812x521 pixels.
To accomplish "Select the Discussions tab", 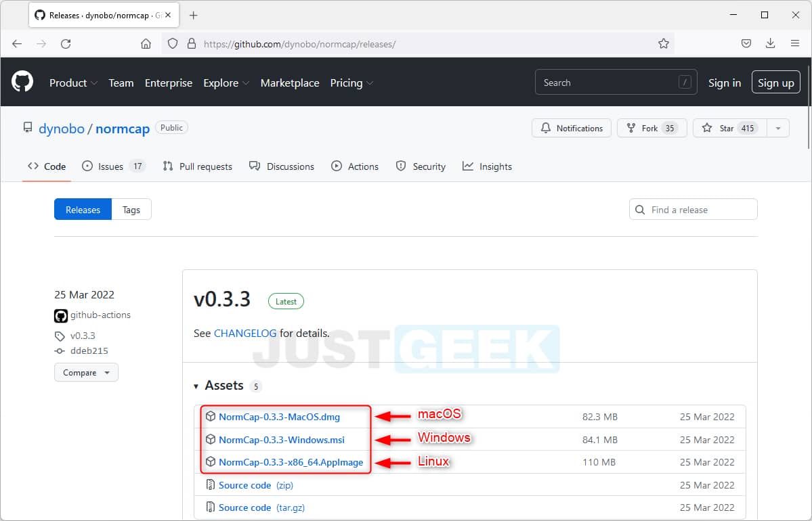I will (281, 166).
